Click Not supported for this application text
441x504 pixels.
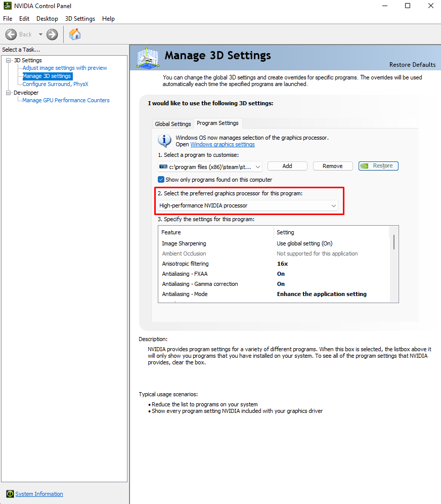pyautogui.click(x=317, y=254)
